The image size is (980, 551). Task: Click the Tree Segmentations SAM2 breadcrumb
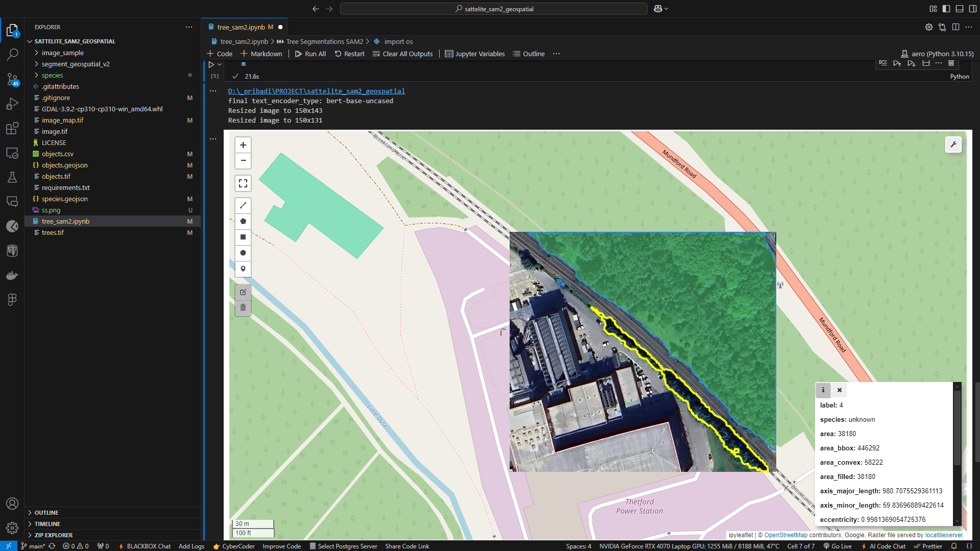tap(324, 41)
